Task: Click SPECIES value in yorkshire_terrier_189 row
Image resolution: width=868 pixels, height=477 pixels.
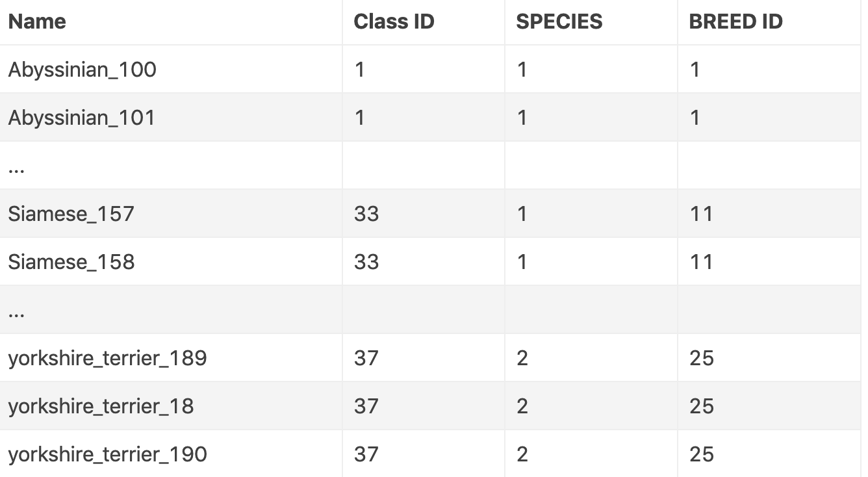Action: [522, 358]
